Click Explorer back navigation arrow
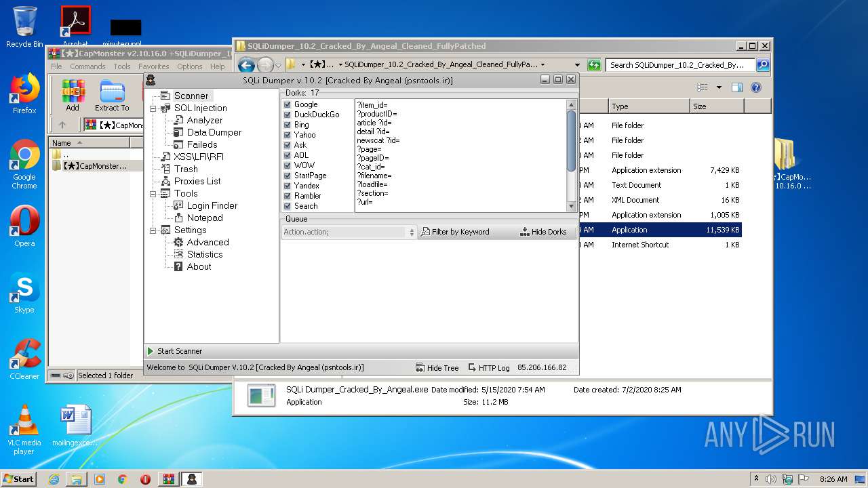 [x=246, y=65]
